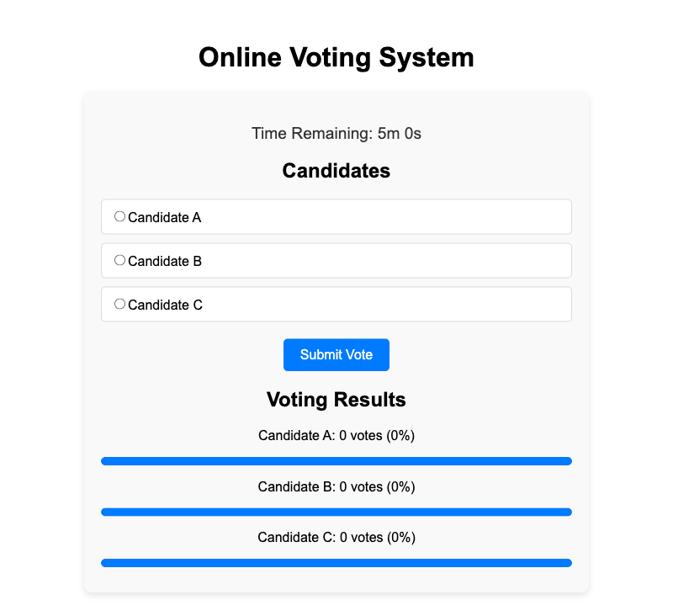Click the "Candidate C: 0 votes (0%)" text

(x=336, y=537)
